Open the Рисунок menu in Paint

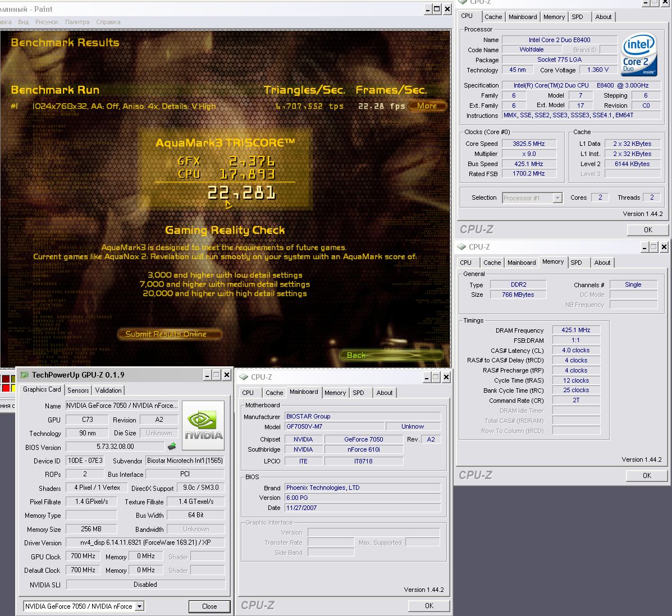pyautogui.click(x=47, y=22)
